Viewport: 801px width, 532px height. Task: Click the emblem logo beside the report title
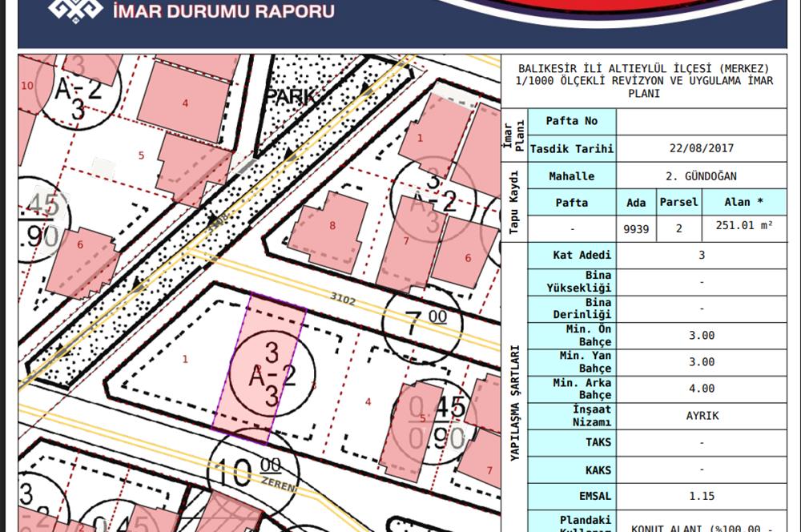[75, 10]
